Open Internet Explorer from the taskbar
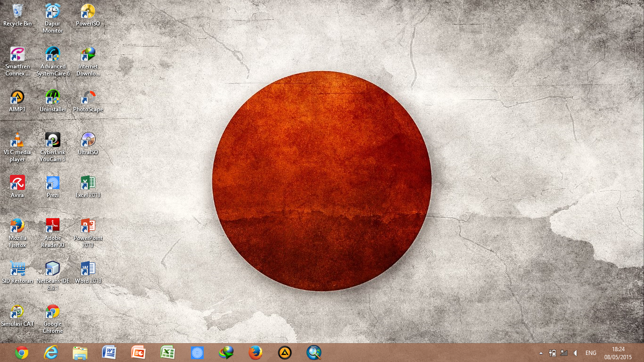644x362 pixels. (51, 353)
